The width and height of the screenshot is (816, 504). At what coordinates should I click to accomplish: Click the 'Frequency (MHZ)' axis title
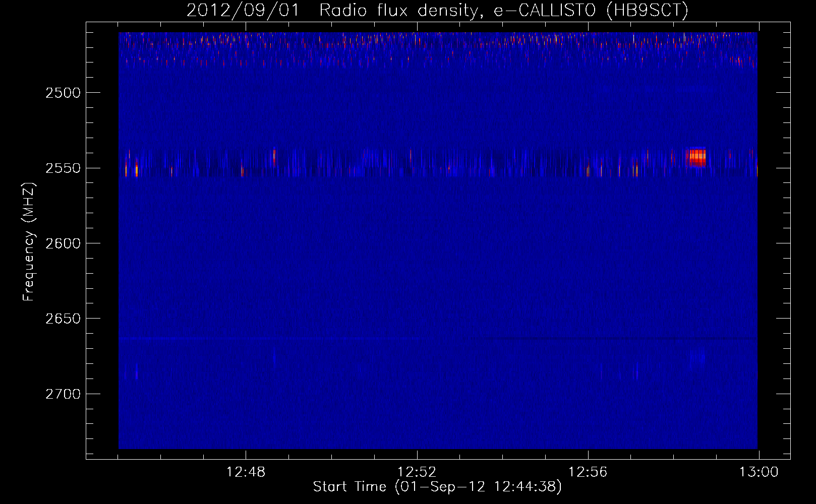click(29, 242)
